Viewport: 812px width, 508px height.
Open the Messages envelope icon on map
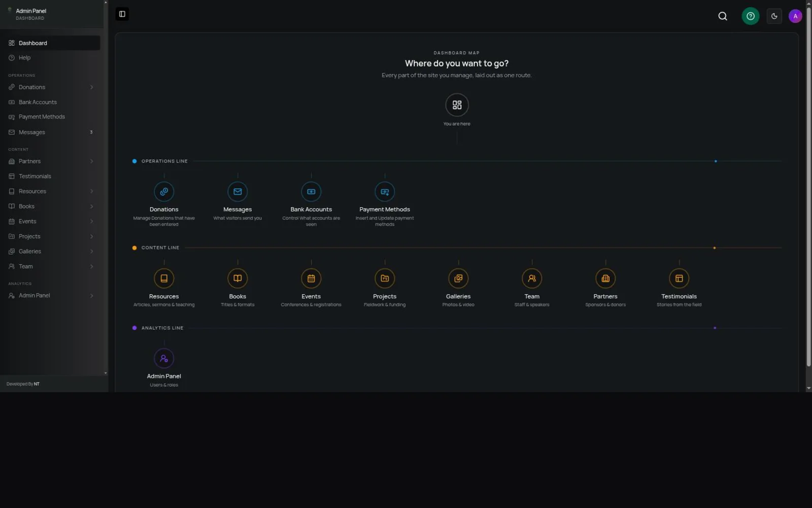[238, 192]
